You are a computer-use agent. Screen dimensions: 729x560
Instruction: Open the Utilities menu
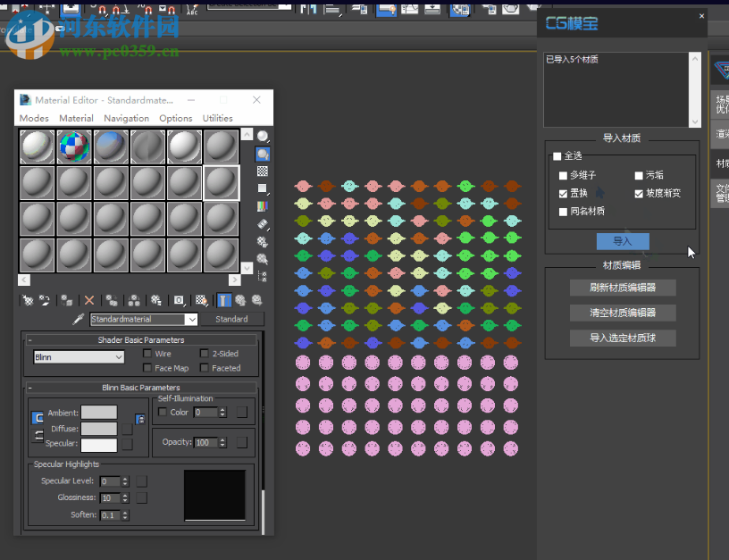point(217,118)
